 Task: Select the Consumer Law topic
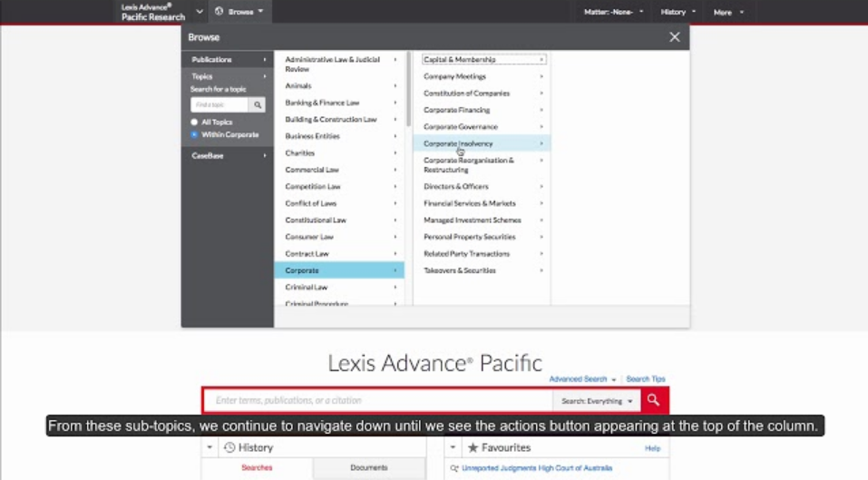[339, 237]
